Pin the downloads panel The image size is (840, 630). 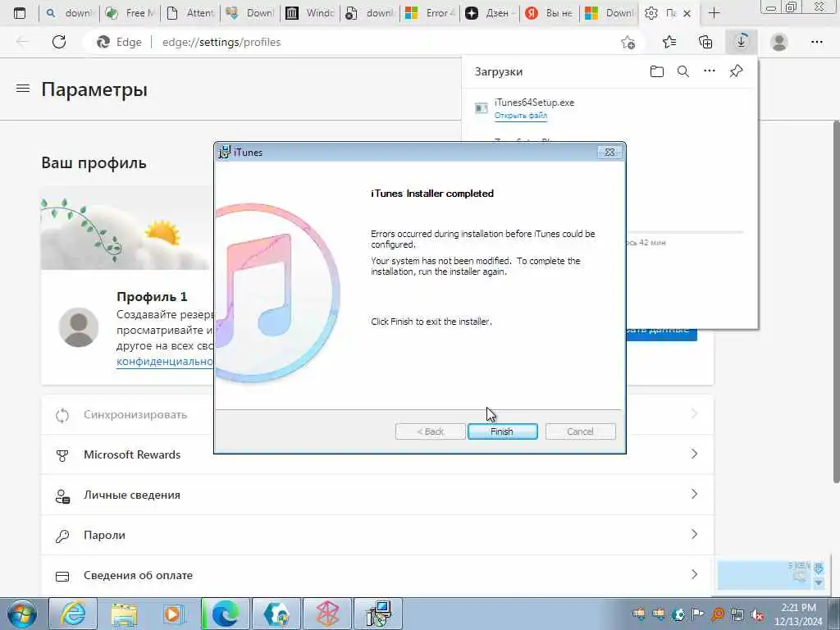[736, 71]
